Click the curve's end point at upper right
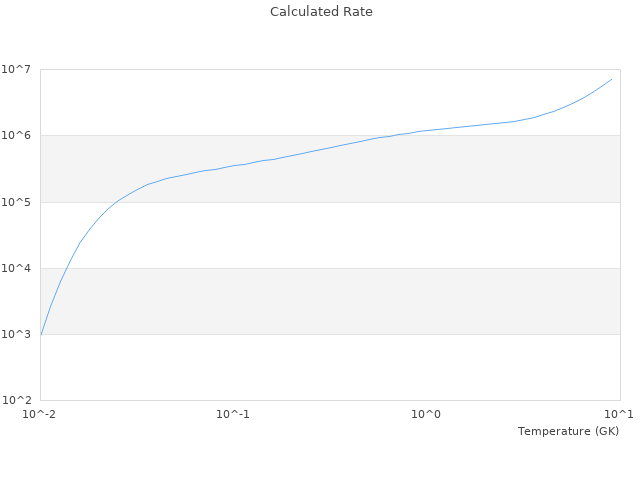This screenshot has width=640, height=480. [611, 79]
